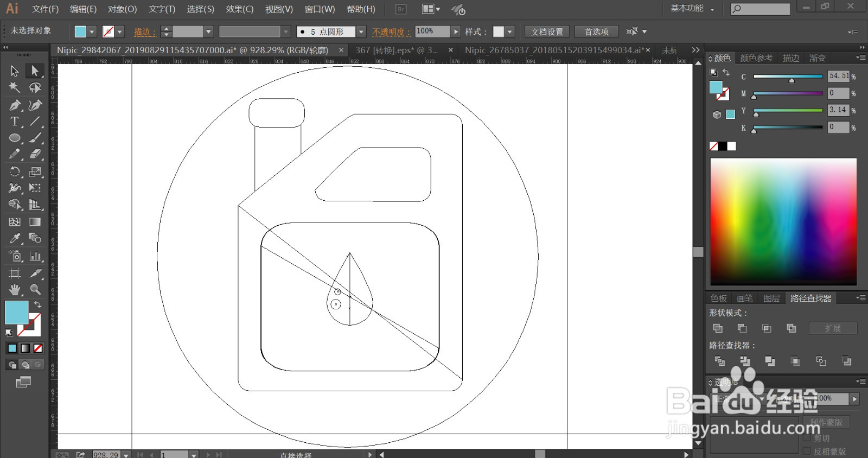The image size is (868, 458).
Task: Choose the Symbol Sprayer tool
Action: click(x=15, y=256)
